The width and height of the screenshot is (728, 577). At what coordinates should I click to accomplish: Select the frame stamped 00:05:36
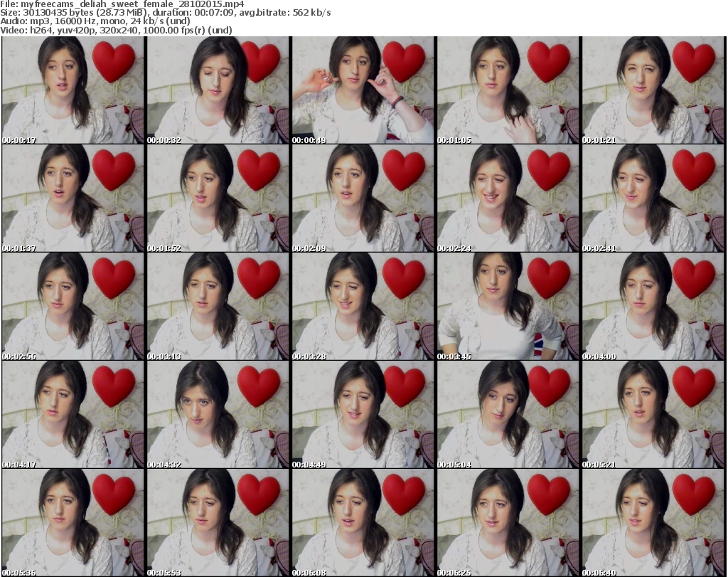tap(73, 523)
